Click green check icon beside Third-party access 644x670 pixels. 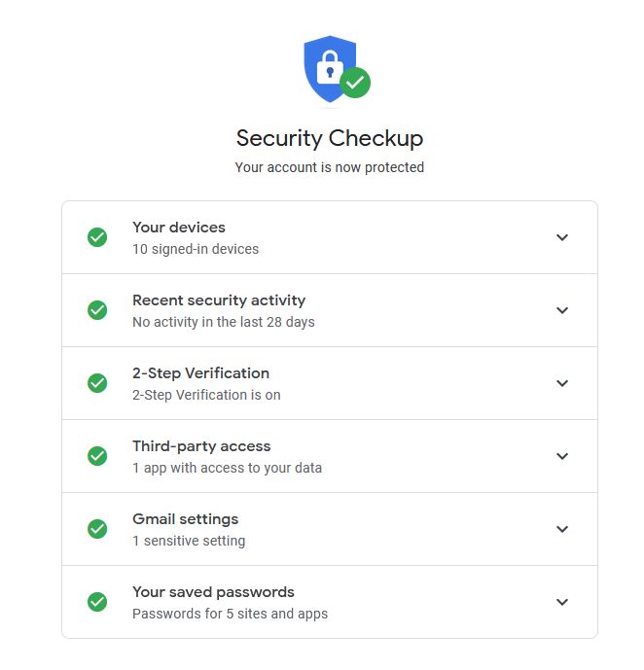point(97,456)
